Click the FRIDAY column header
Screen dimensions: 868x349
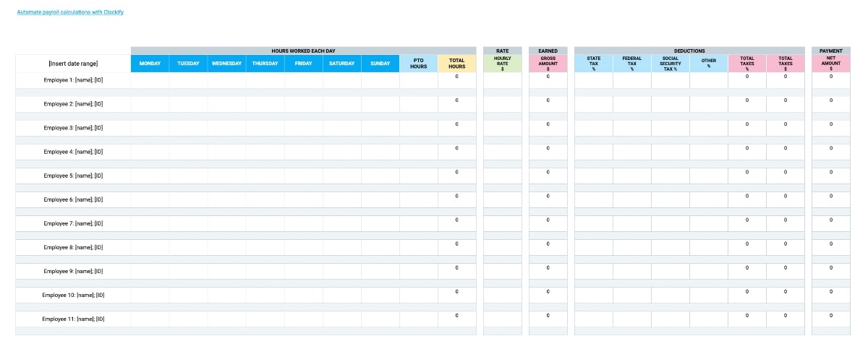click(303, 64)
